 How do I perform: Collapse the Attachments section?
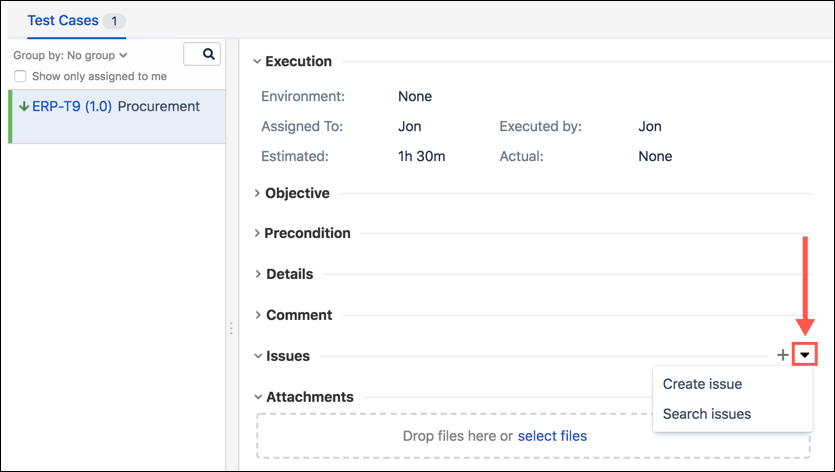point(258,397)
